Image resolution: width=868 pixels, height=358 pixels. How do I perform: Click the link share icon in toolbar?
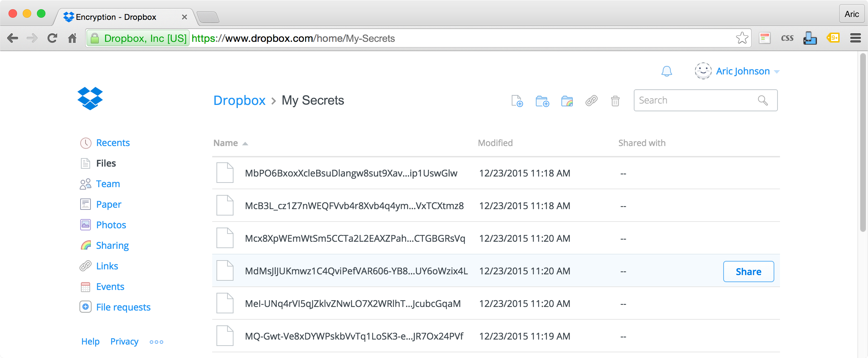tap(591, 101)
